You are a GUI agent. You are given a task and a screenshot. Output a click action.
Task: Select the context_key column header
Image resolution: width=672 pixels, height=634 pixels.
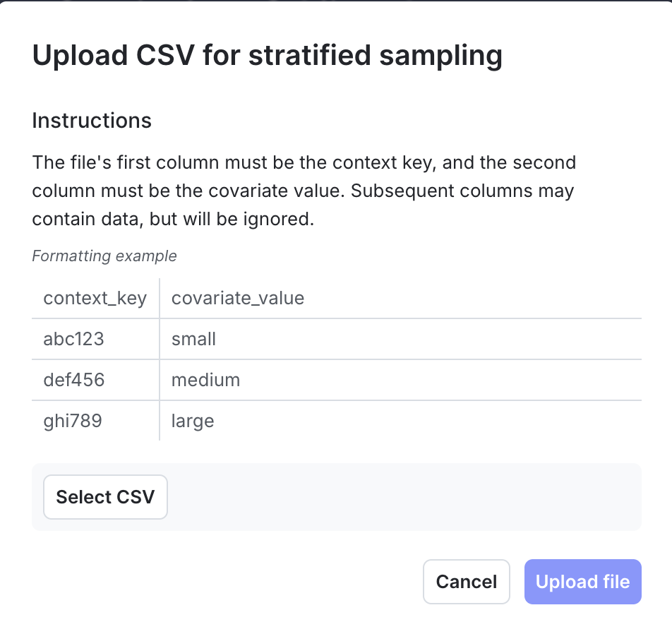pyautogui.click(x=95, y=298)
